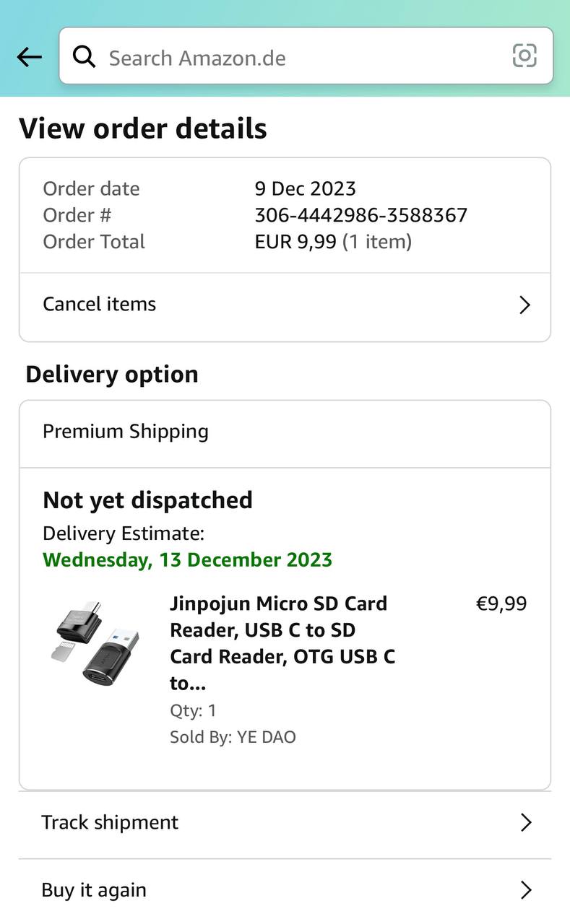The width and height of the screenshot is (570, 924).
Task: Click the Wednesday, 13 December 2023 estimate
Action: click(188, 560)
